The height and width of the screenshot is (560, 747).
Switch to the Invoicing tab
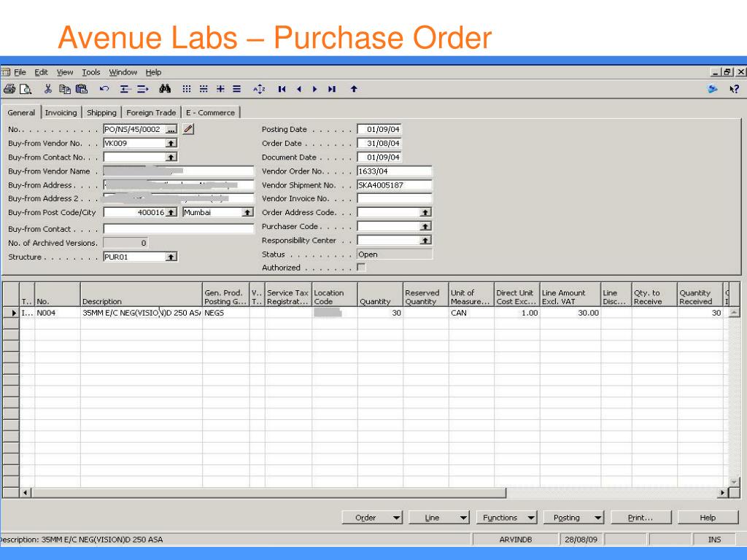pyautogui.click(x=61, y=113)
